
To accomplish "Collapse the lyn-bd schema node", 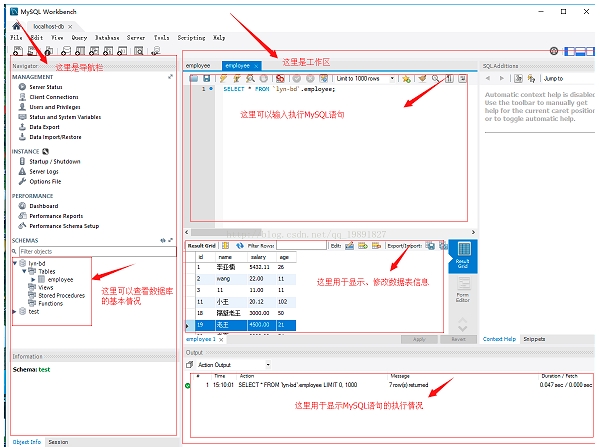I will click(15, 263).
